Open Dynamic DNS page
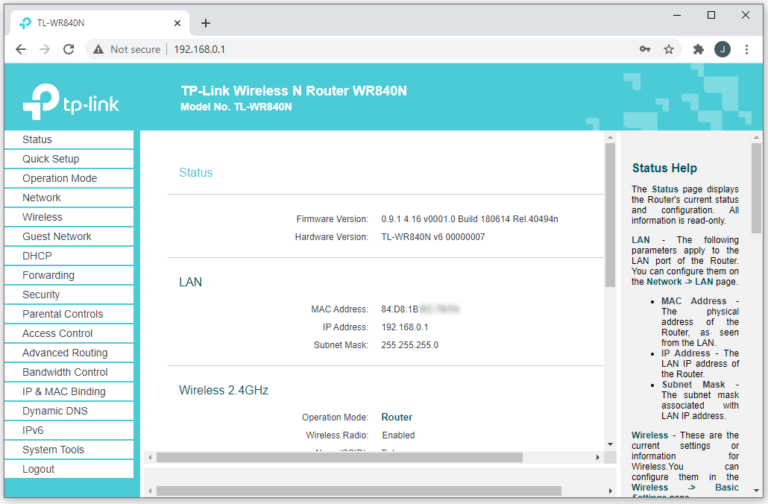The image size is (768, 504). pyautogui.click(x=69, y=411)
